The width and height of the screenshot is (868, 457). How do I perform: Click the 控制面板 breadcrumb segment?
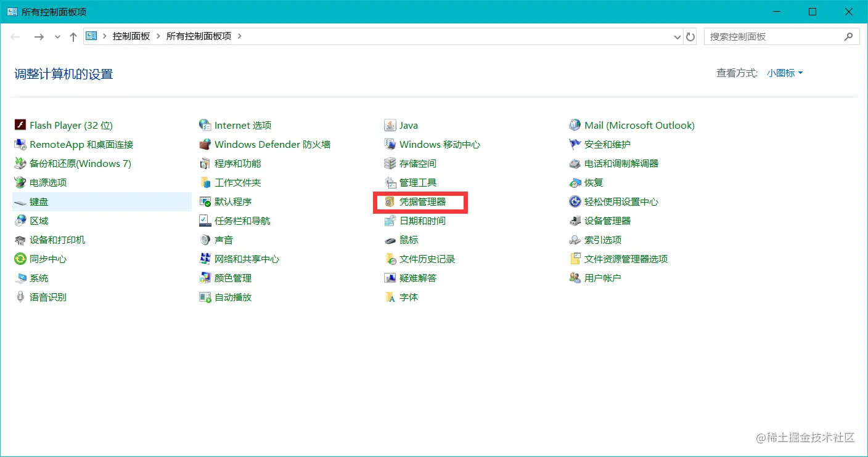pyautogui.click(x=131, y=36)
